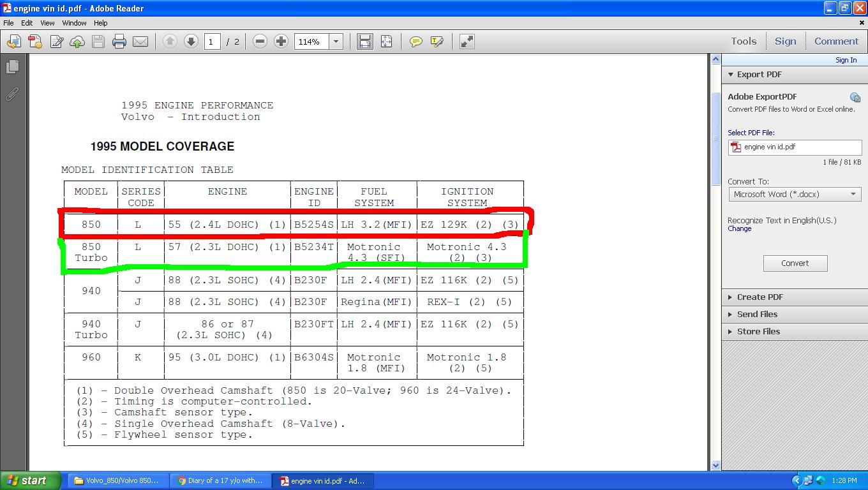Expand the Create PDF section
868x490 pixels.
coord(759,297)
